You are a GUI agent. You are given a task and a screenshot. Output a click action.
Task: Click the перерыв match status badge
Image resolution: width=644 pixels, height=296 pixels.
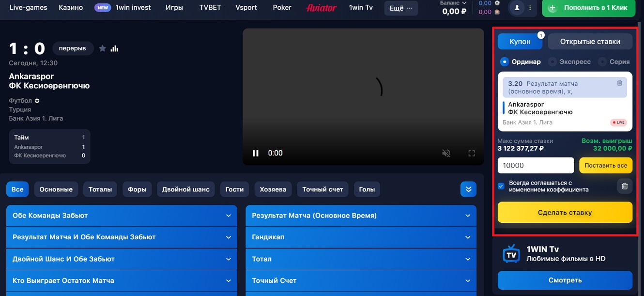(73, 48)
